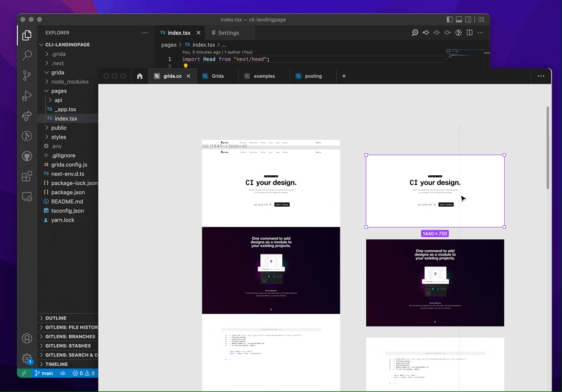Viewport: 562px width, 392px height.
Task: Select the Grida tab
Action: pyautogui.click(x=218, y=76)
